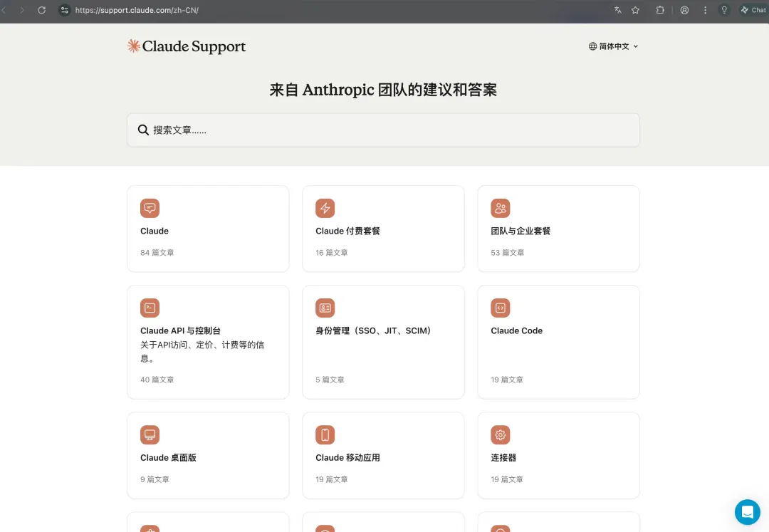The height and width of the screenshot is (532, 769).
Task: Open the browser profile avatar icon
Action: click(x=684, y=10)
